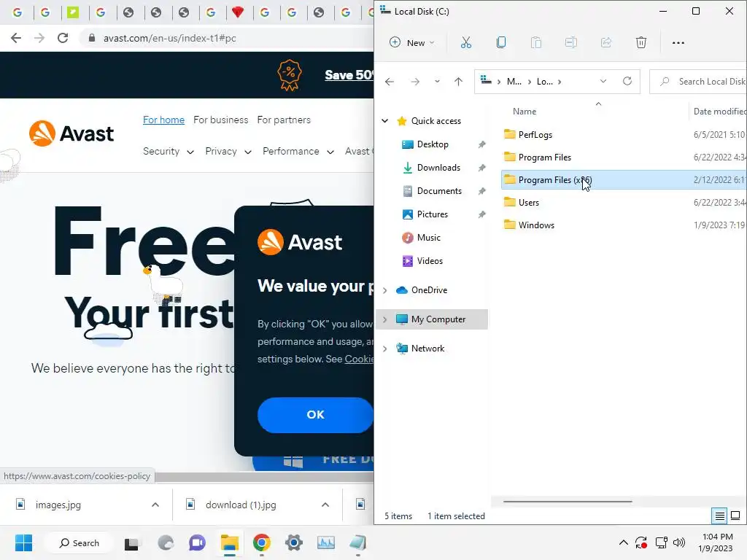Open the New item dropdown in Explorer
The width and height of the screenshot is (747, 560).
click(412, 43)
